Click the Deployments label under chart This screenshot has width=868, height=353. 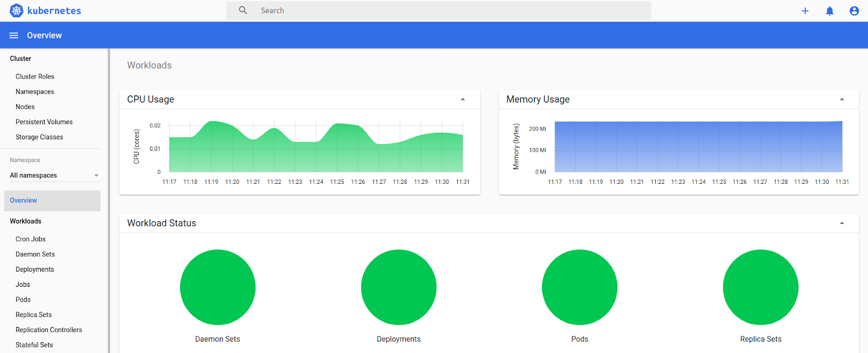(399, 339)
